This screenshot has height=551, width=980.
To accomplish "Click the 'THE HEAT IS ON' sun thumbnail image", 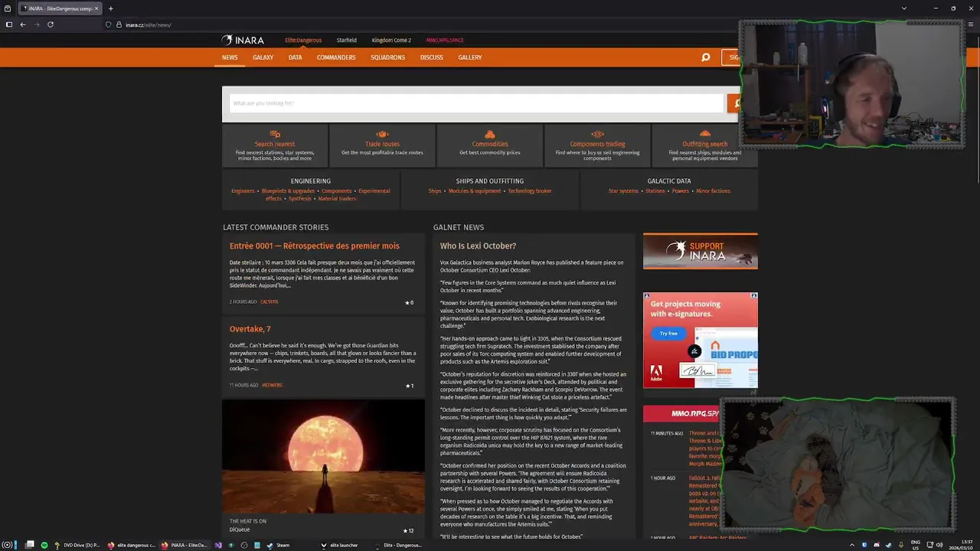I will coord(323,456).
